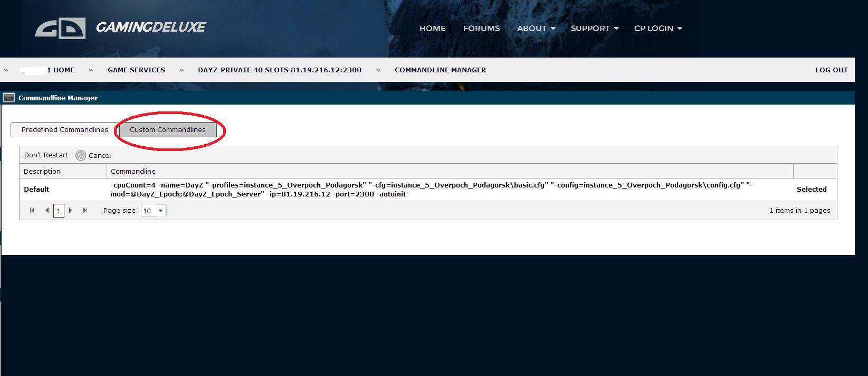The width and height of the screenshot is (868, 376).
Task: Open DayZ-Private 40 Slots server breadcrumb
Action: coord(279,70)
